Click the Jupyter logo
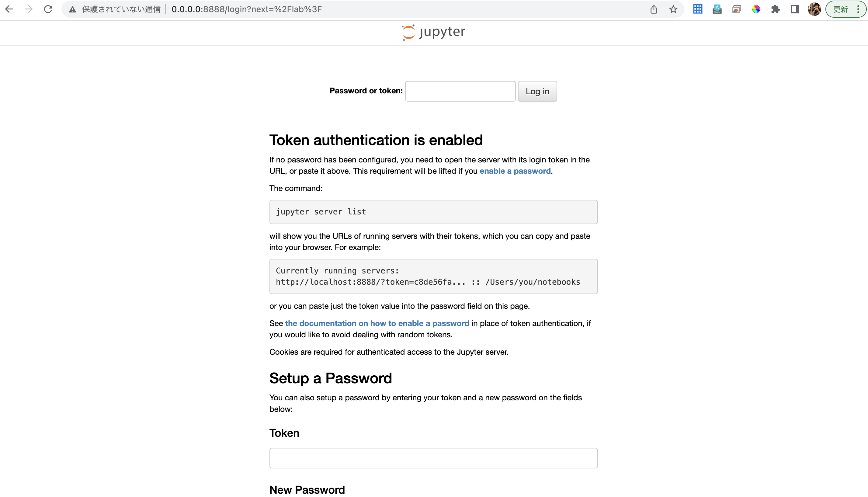The width and height of the screenshot is (868, 497). pos(433,32)
